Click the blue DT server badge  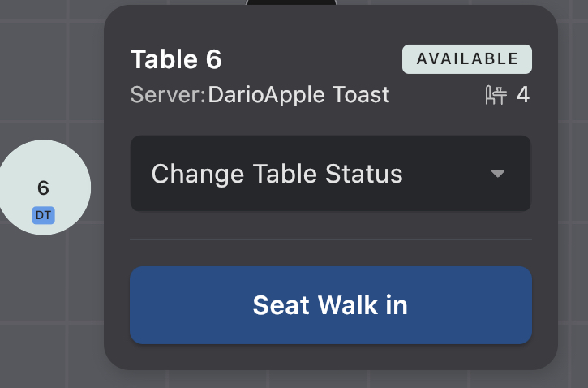44,215
